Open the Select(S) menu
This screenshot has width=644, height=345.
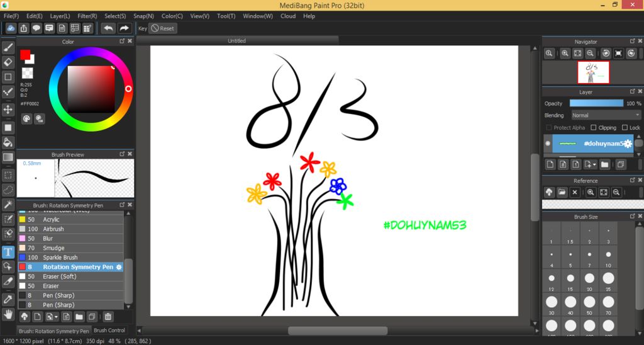click(115, 16)
